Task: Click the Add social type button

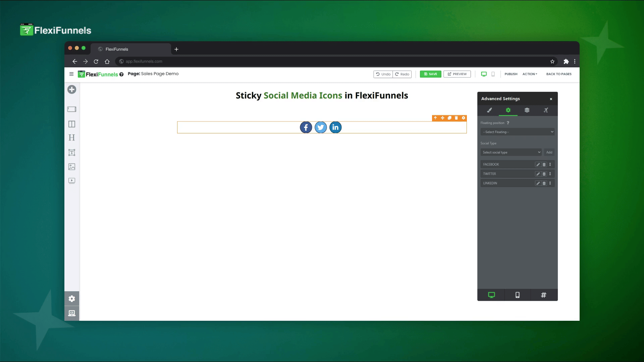Action: (549, 153)
